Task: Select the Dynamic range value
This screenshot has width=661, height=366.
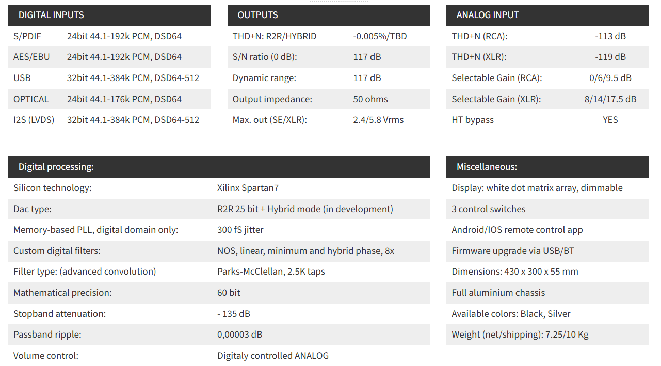Action: 367,78
